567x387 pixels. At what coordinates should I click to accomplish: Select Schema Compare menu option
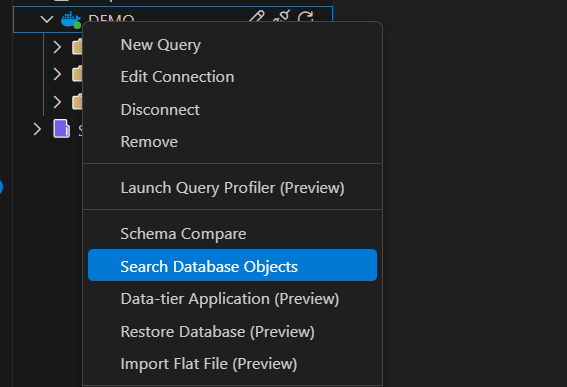232,233
